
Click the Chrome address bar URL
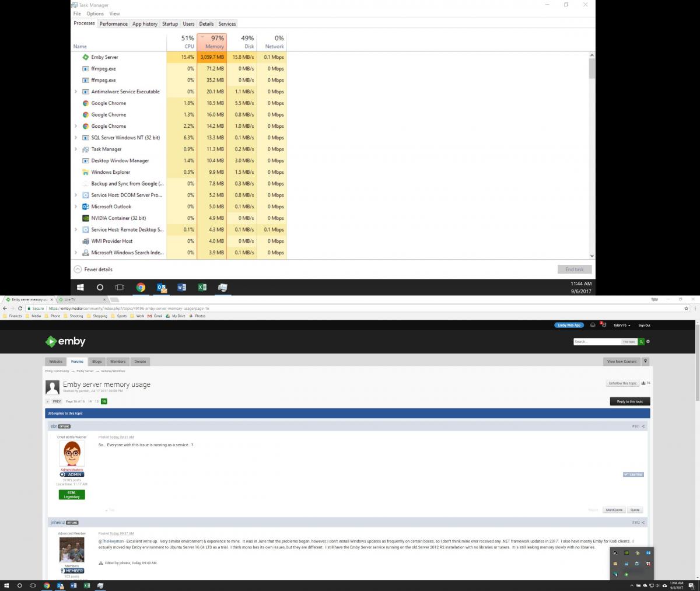pos(129,308)
